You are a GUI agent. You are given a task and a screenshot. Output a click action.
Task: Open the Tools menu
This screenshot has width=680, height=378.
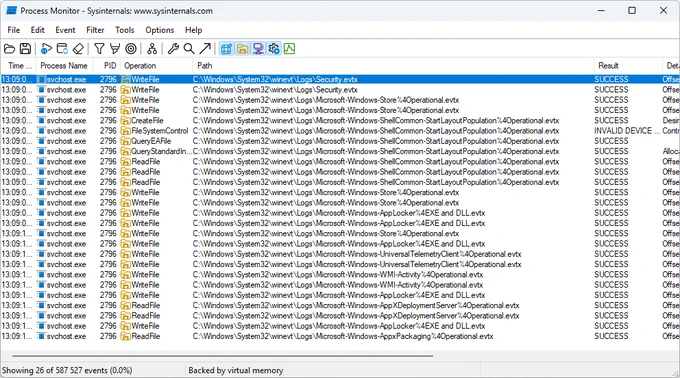(x=124, y=30)
